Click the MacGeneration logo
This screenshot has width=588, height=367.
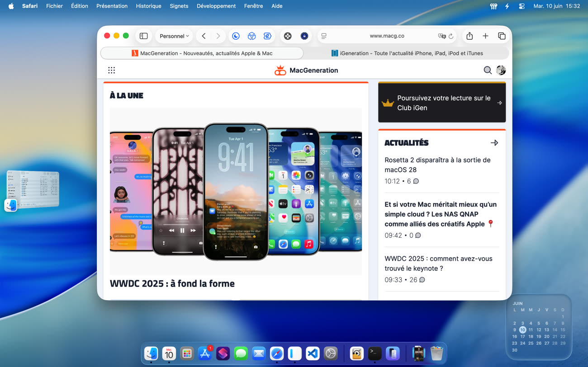[x=306, y=70]
